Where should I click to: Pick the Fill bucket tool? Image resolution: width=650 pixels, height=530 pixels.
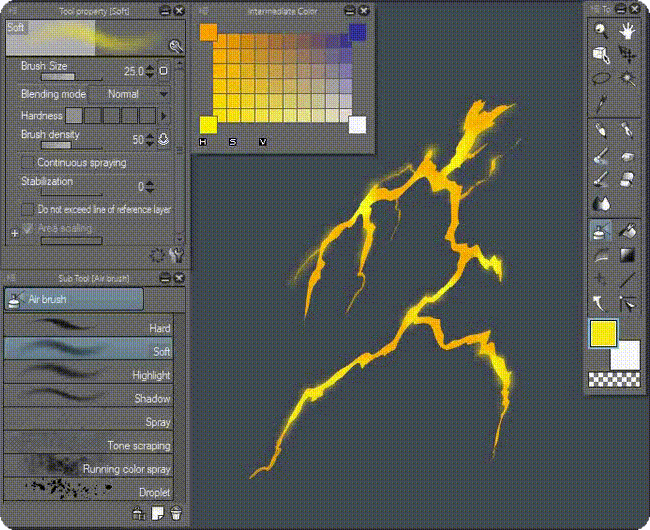click(628, 231)
